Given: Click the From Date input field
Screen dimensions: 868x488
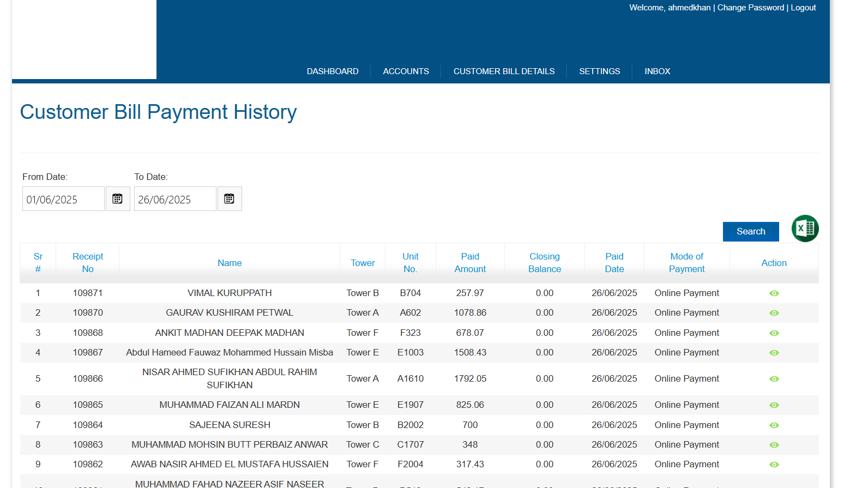Looking at the screenshot, I should (x=63, y=199).
